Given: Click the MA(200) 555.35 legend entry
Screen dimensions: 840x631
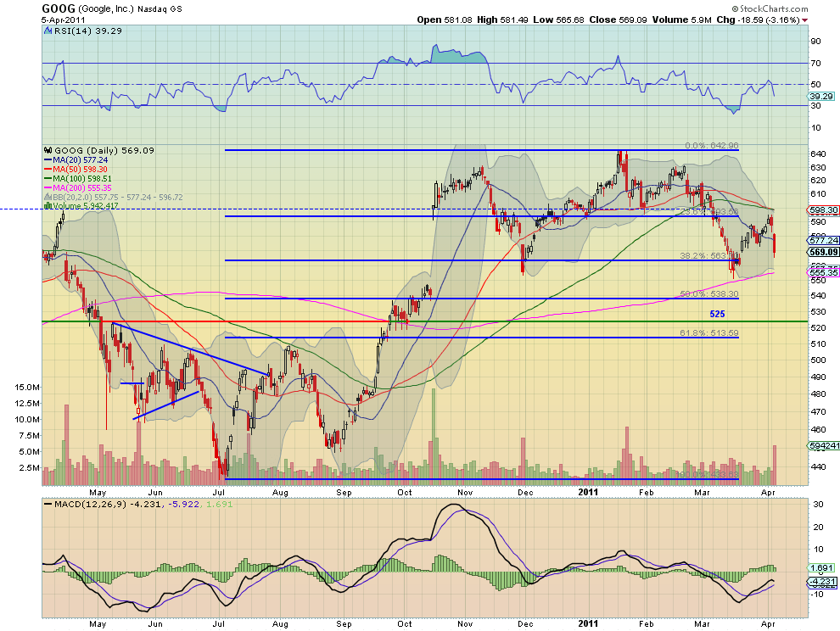Looking at the screenshot, I should [x=78, y=188].
